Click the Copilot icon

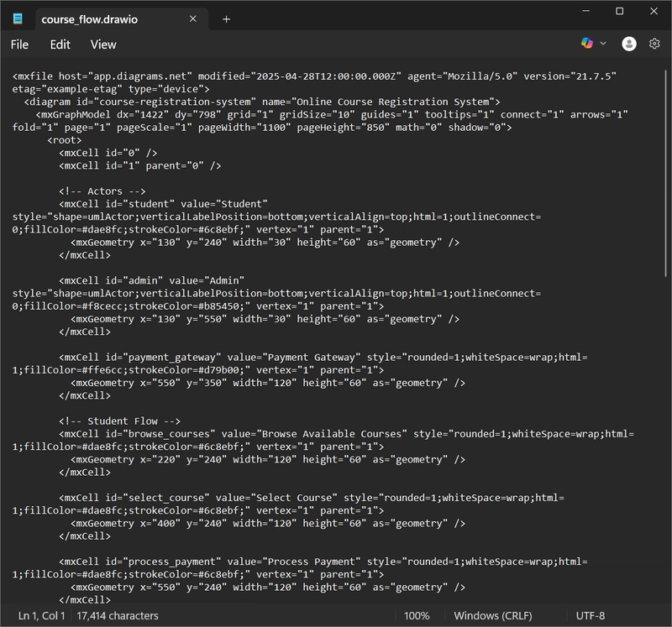click(x=587, y=44)
